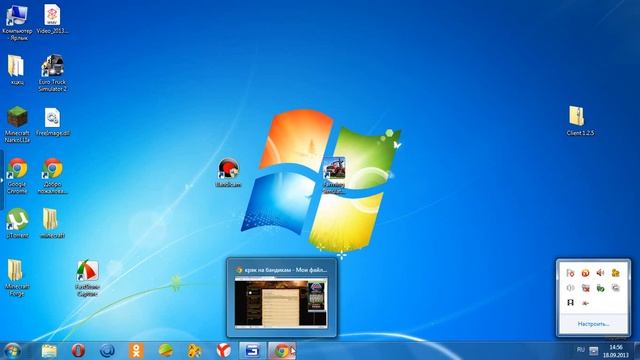Screen dimensions: 640x360
Task: Open the Mail.ru @ agent taskbar icon
Action: (x=107, y=351)
